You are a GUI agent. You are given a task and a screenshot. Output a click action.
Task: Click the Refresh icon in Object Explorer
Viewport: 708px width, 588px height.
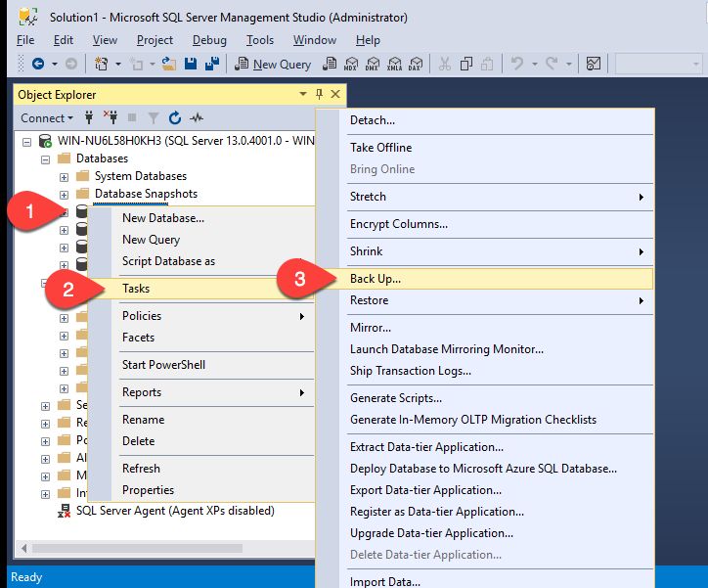[175, 117]
